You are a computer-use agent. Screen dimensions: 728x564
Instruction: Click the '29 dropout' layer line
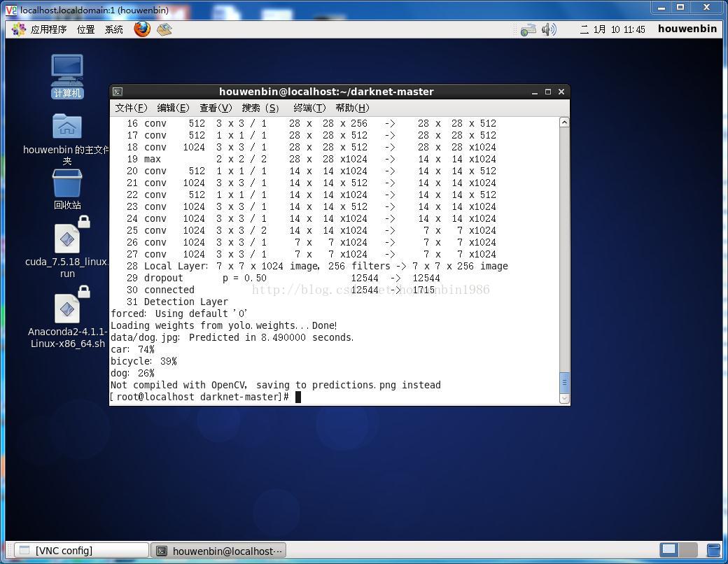(x=283, y=278)
